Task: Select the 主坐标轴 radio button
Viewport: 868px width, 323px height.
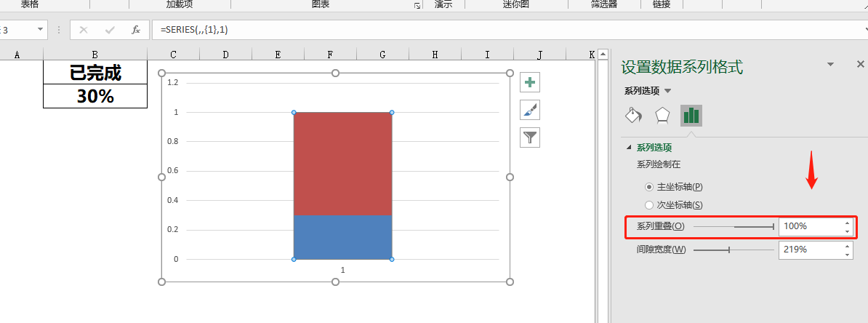Action: point(648,187)
